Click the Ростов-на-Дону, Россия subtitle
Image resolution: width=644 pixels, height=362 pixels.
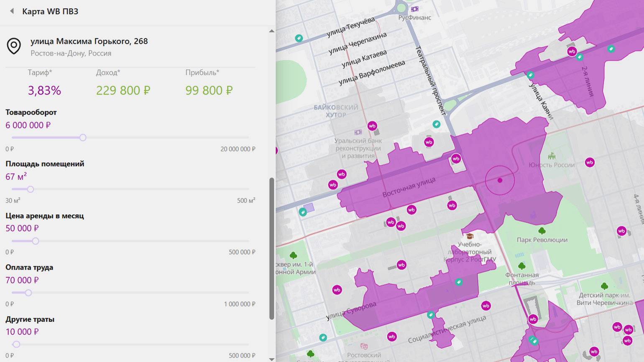pos(71,54)
